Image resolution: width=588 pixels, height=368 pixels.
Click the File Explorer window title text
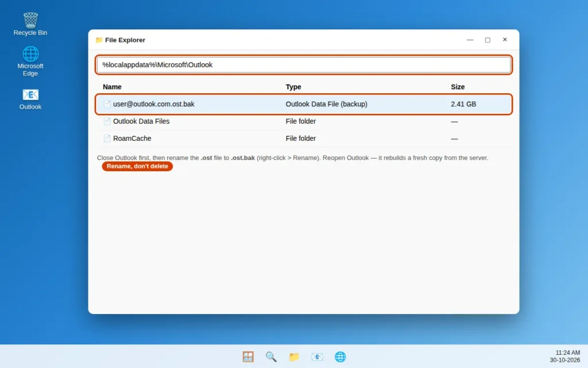click(x=125, y=40)
